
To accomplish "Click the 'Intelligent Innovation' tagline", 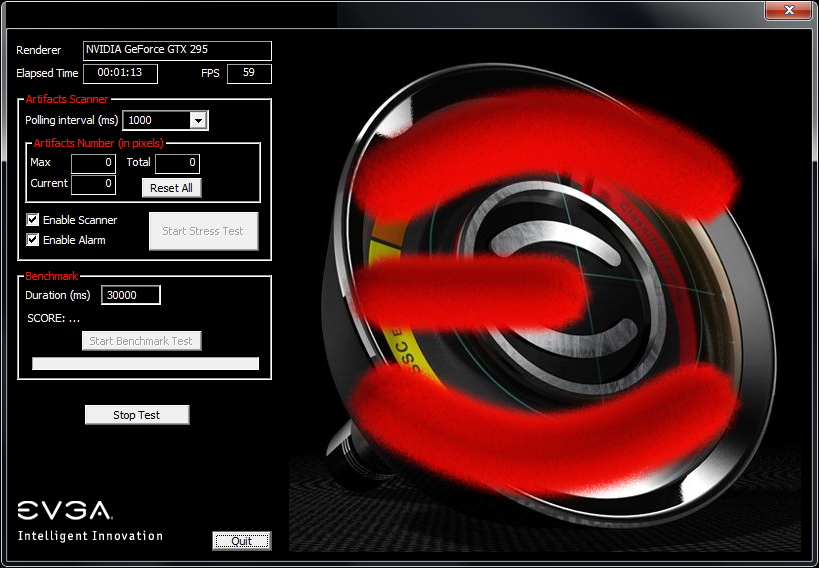I will (90, 536).
